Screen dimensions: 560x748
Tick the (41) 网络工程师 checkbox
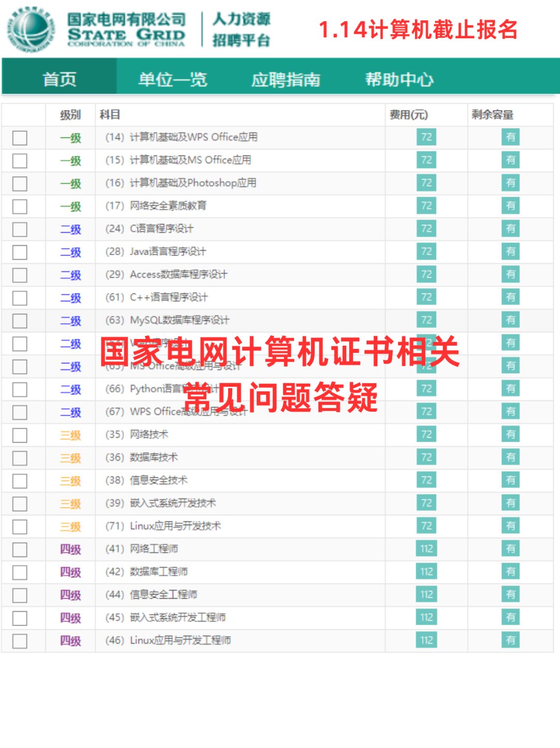(20, 549)
